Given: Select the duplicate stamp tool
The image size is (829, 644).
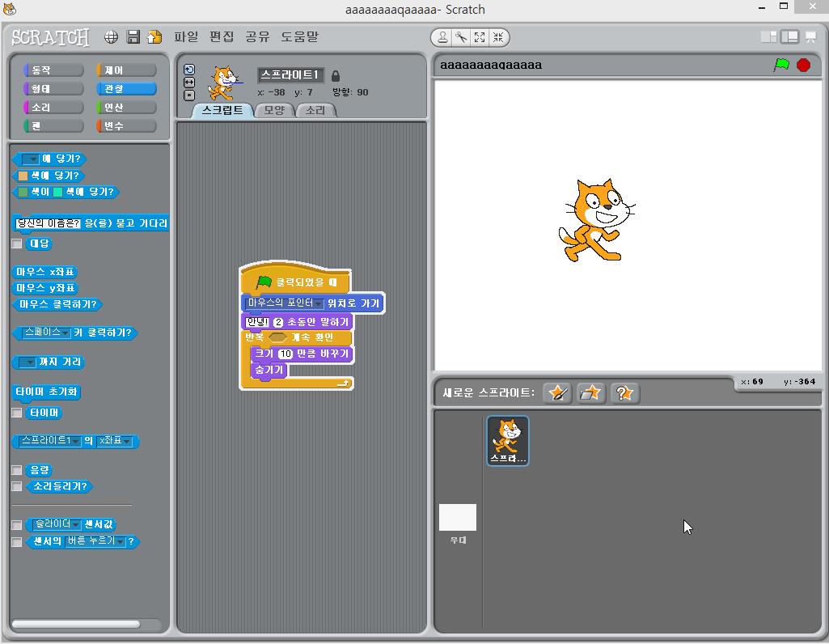Looking at the screenshot, I should click(442, 37).
